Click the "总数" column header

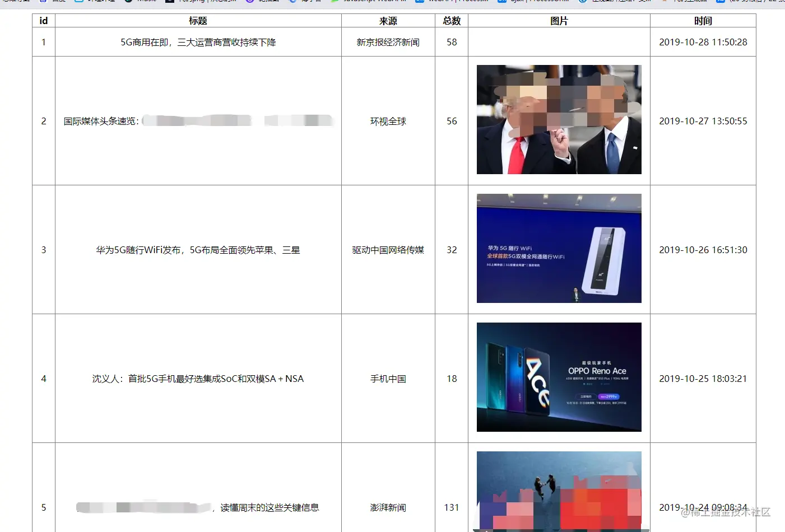452,21
